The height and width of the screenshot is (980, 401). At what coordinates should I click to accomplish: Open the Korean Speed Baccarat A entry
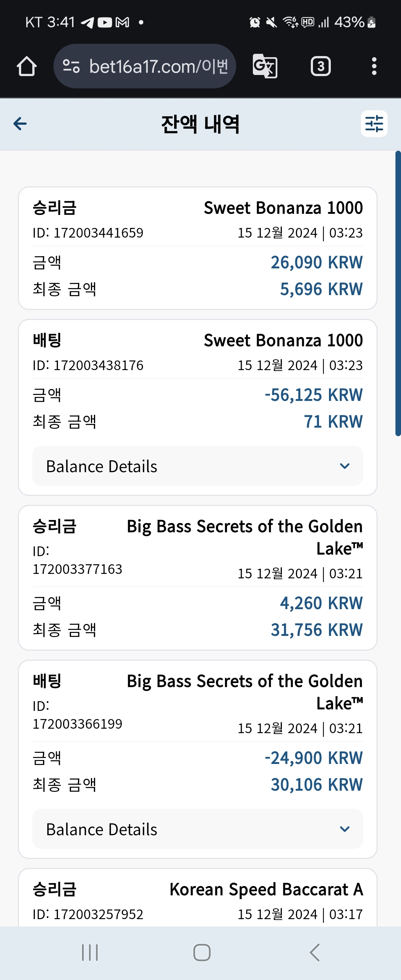click(198, 898)
